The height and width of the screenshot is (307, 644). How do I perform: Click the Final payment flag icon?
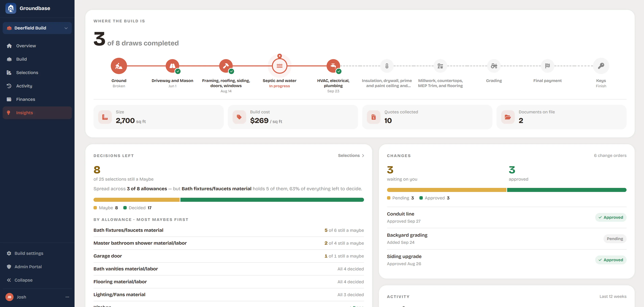click(x=547, y=66)
